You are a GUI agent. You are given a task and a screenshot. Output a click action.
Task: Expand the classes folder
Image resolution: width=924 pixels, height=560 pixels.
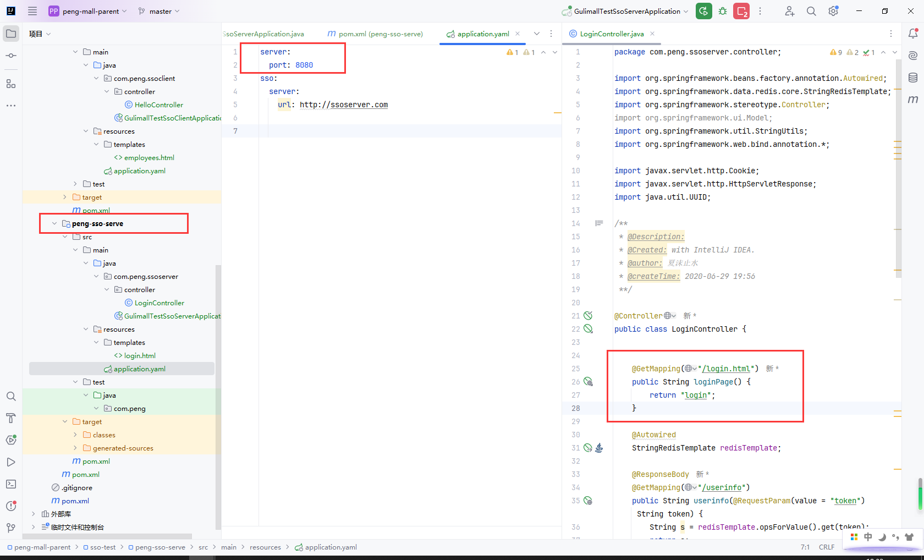click(x=75, y=435)
